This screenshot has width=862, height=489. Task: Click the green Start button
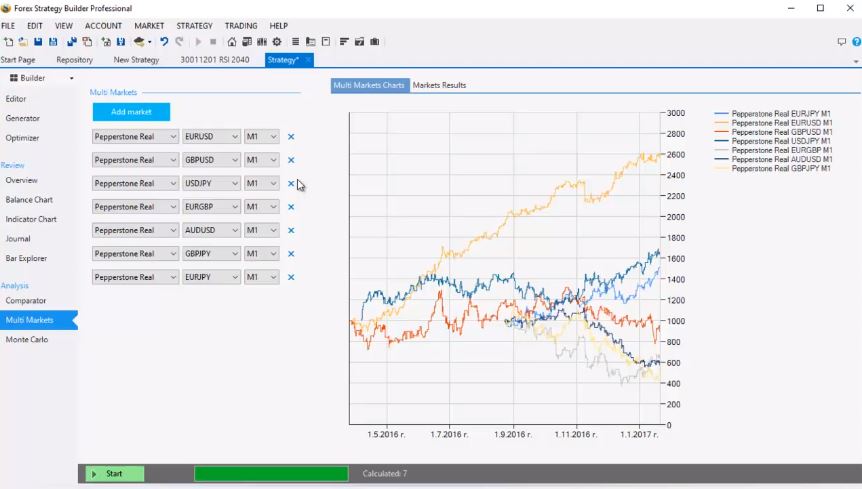tap(115, 474)
